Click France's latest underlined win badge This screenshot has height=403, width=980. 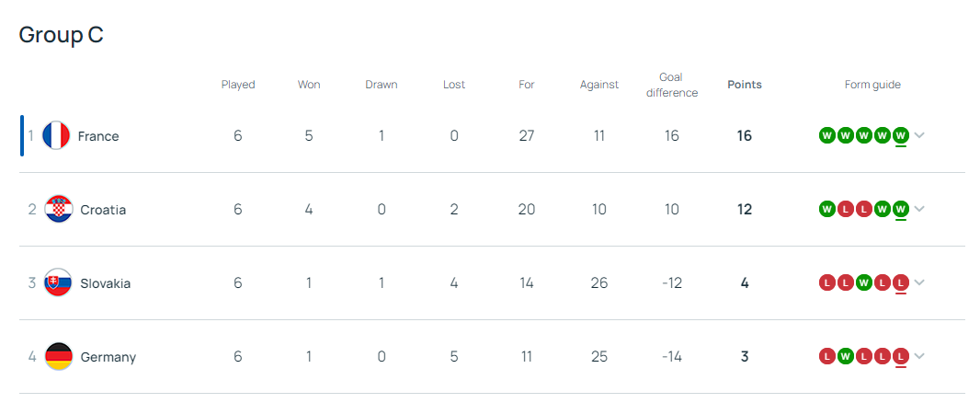[901, 135]
